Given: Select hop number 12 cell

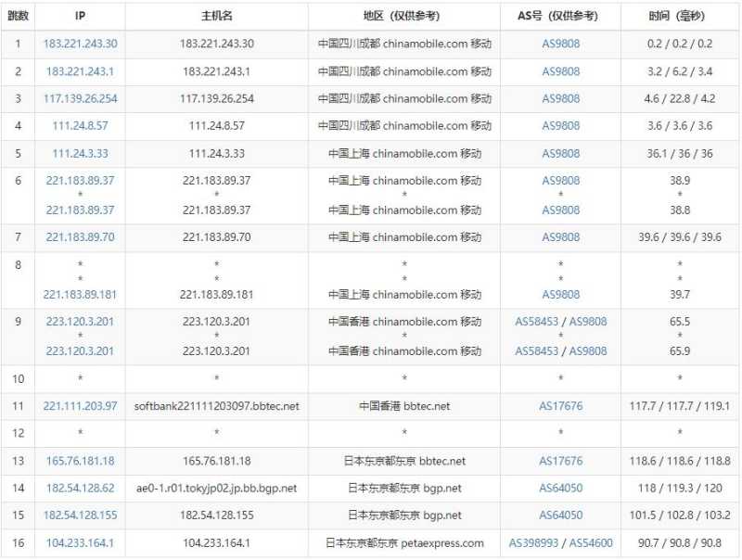Looking at the screenshot, I should tap(18, 433).
